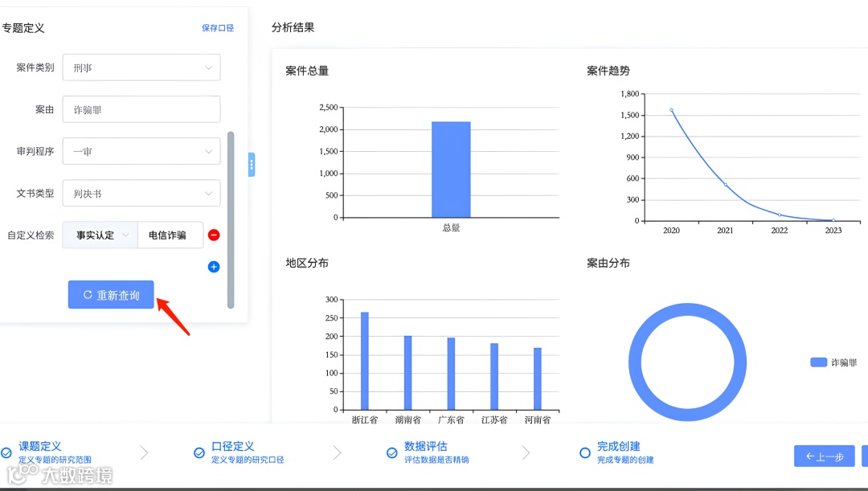This screenshot has height=491, width=868.
Task: Click the 保存口径 link
Action: [x=218, y=27]
